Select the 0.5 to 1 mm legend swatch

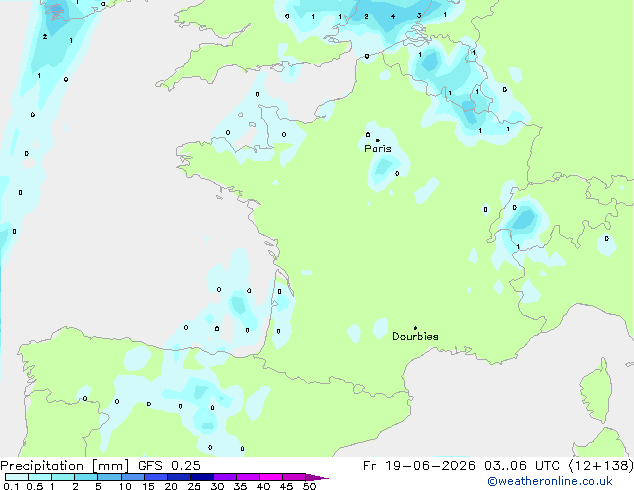(40, 477)
